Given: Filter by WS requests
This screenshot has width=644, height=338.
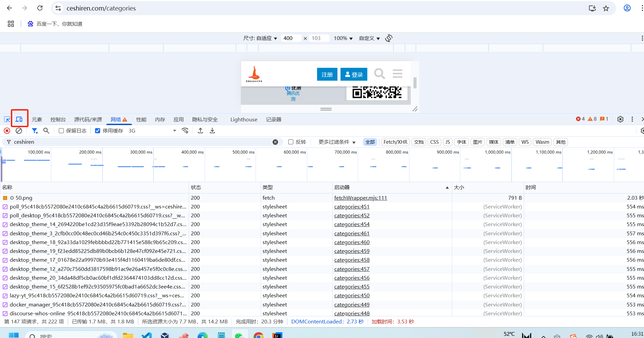Looking at the screenshot, I should [x=525, y=142].
